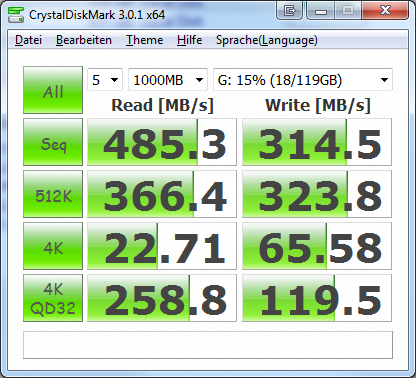416x378 pixels.
Task: Click the 4K read result 22.71
Action: tap(162, 246)
